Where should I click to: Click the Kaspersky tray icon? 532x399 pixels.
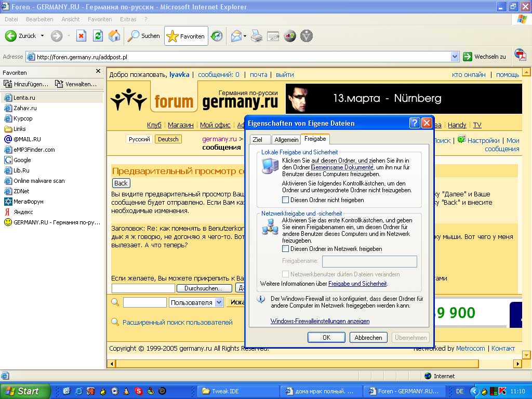(502, 391)
